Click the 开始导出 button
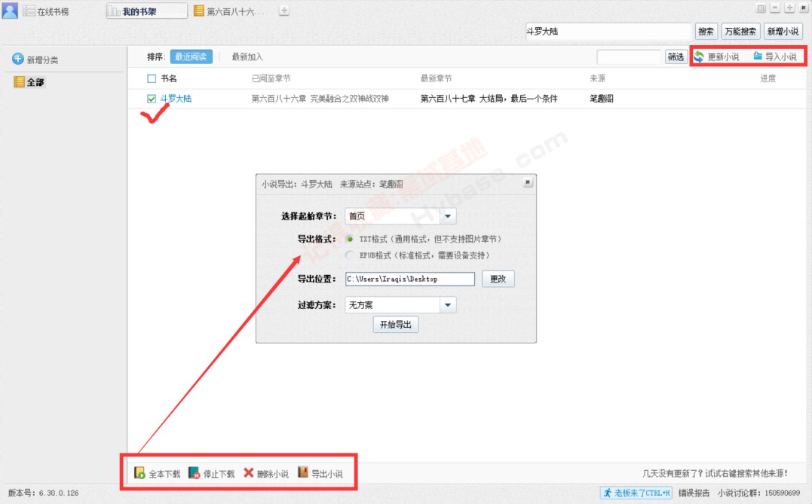 (x=396, y=325)
